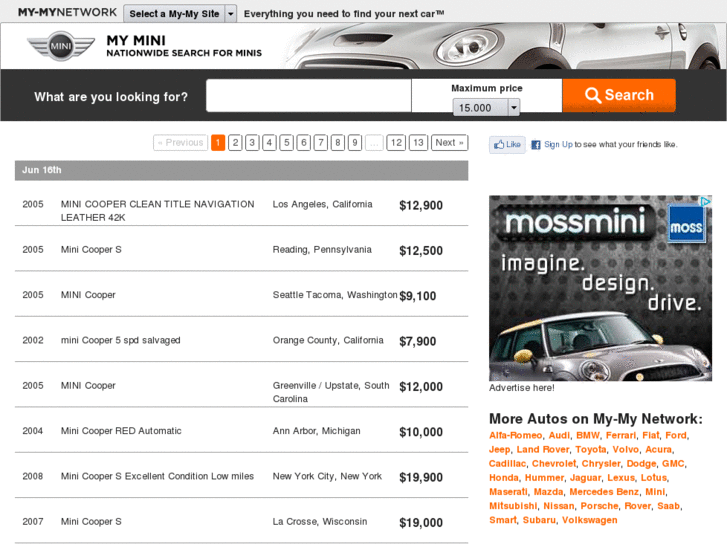Image resolution: width=727 pixels, height=545 pixels.
Task: Click the Subaru network link
Action: click(539, 520)
